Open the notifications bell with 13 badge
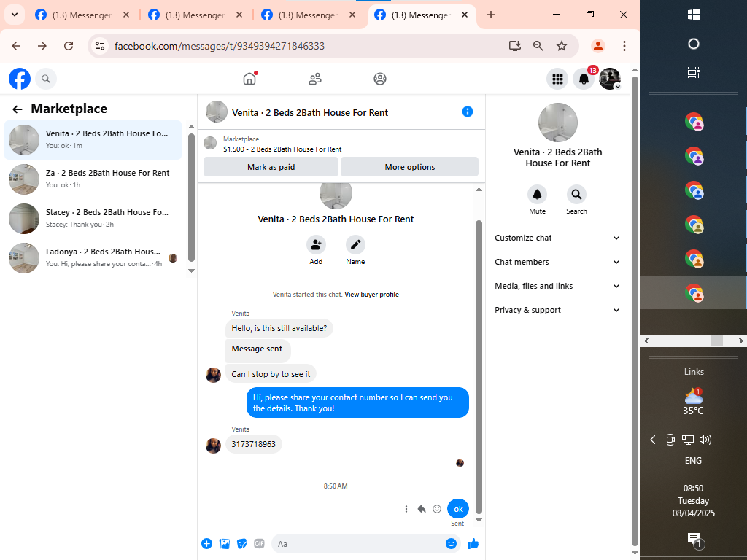 point(584,79)
